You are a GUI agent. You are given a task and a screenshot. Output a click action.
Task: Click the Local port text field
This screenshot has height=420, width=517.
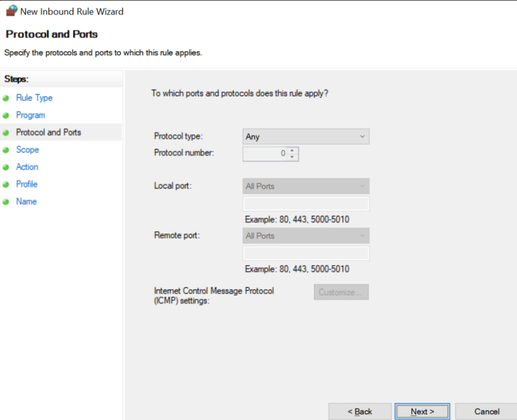(306, 203)
